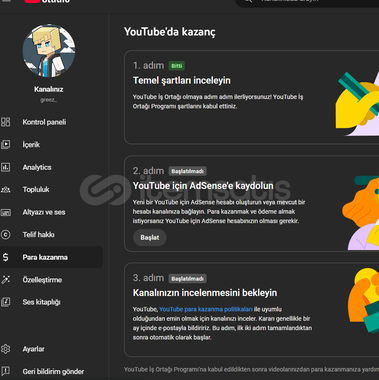Click the 3. adım label
Image resolution: width=379 pixels, height=380 pixels.
click(x=148, y=278)
